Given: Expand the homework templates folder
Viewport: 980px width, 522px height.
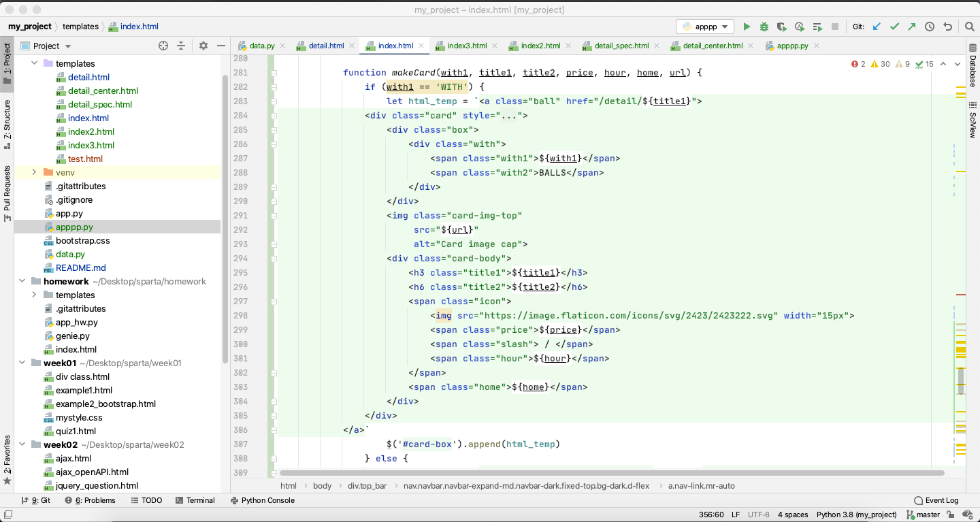Looking at the screenshot, I should 34,295.
